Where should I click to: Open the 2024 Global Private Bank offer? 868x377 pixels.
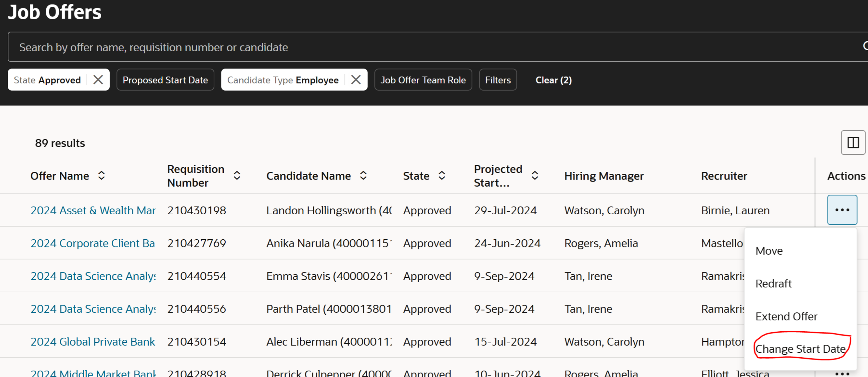pos(92,341)
